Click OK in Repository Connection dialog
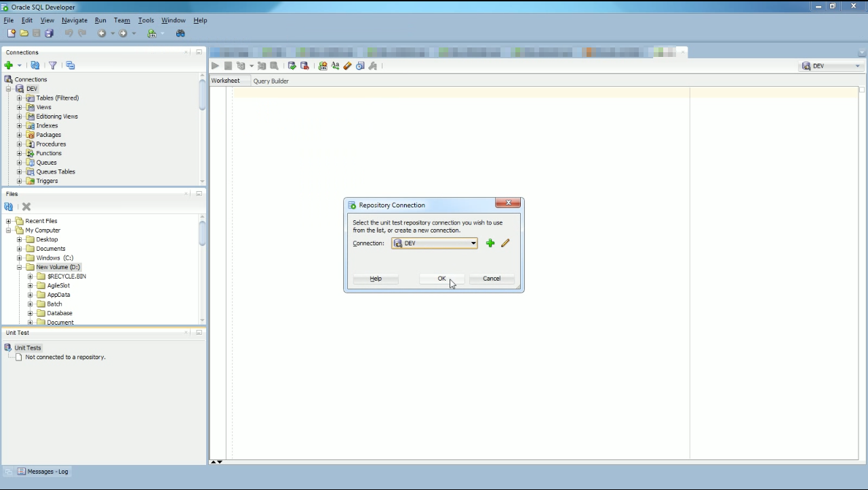The height and width of the screenshot is (490, 868). tap(441, 279)
